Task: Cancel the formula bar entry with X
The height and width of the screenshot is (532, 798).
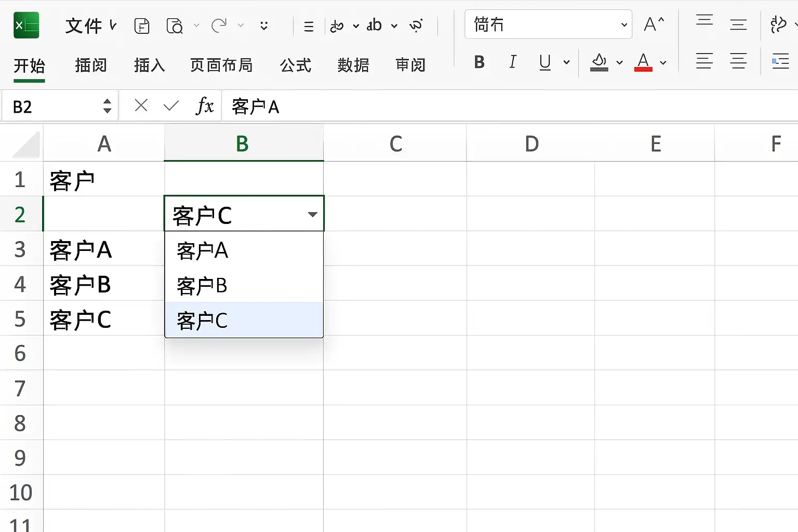Action: 141,106
